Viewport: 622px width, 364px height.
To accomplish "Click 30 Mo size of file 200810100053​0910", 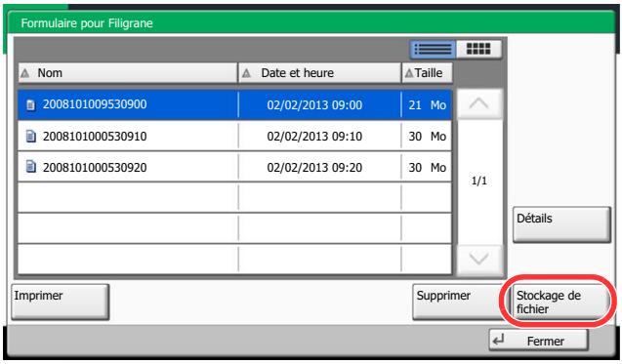I will tap(428, 137).
